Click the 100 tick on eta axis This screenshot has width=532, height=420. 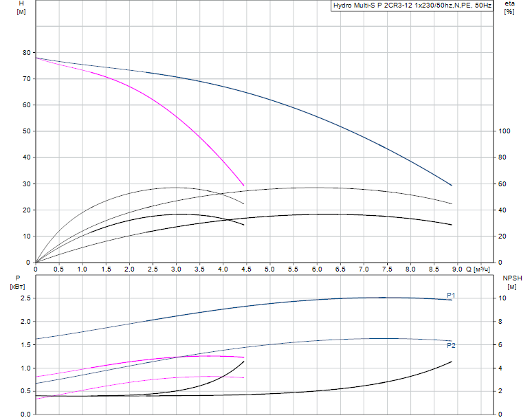505,131
